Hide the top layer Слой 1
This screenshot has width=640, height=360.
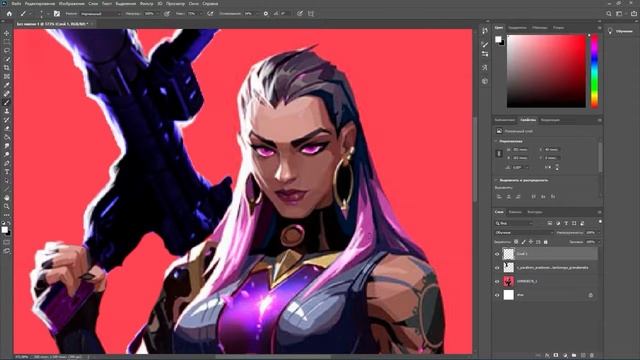coord(497,254)
